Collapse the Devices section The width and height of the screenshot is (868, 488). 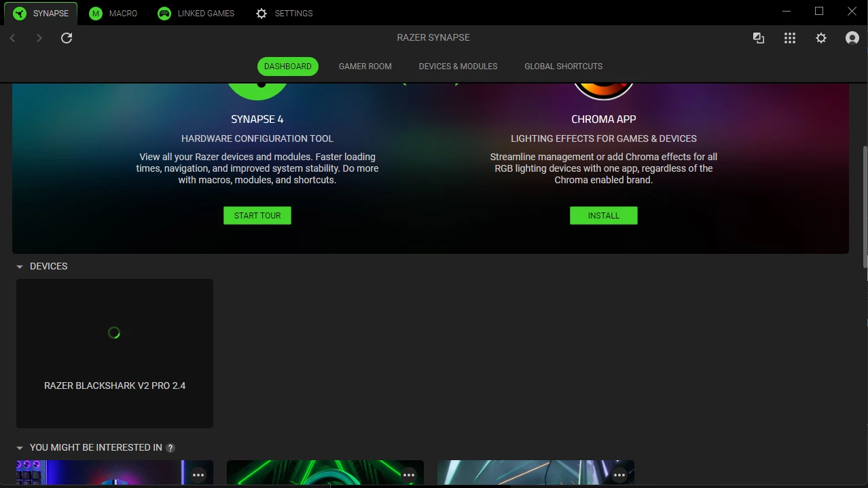(x=20, y=267)
